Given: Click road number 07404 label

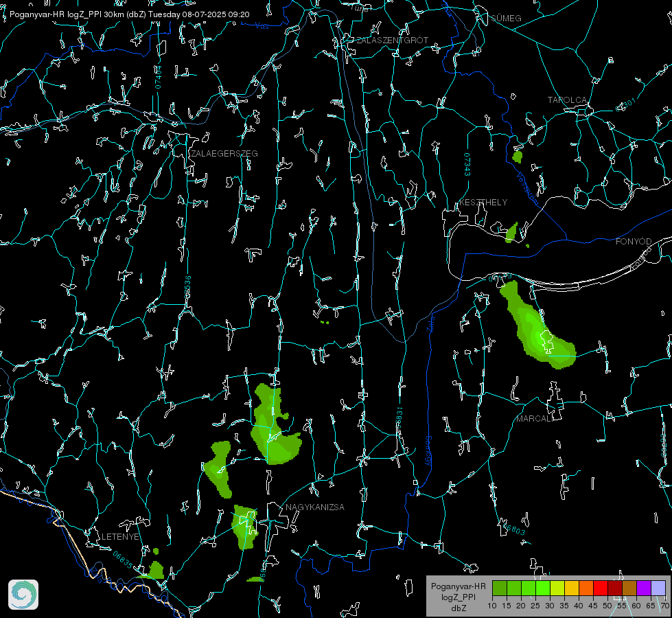Looking at the screenshot, I should [158, 77].
